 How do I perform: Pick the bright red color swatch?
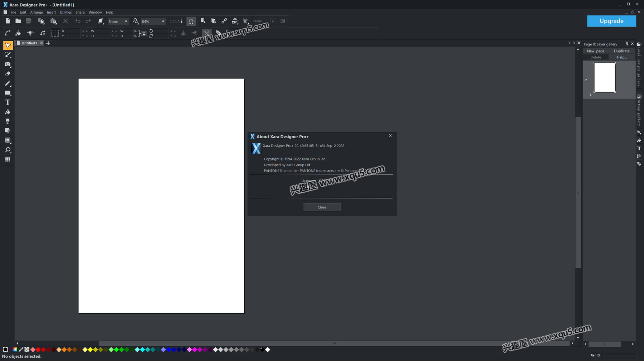[x=38, y=350]
